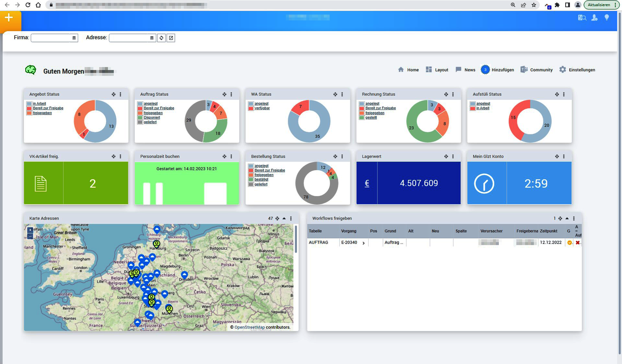This screenshot has height=364, width=622.
Task: Zoom into the map with the plus control
Action: [x=30, y=229]
